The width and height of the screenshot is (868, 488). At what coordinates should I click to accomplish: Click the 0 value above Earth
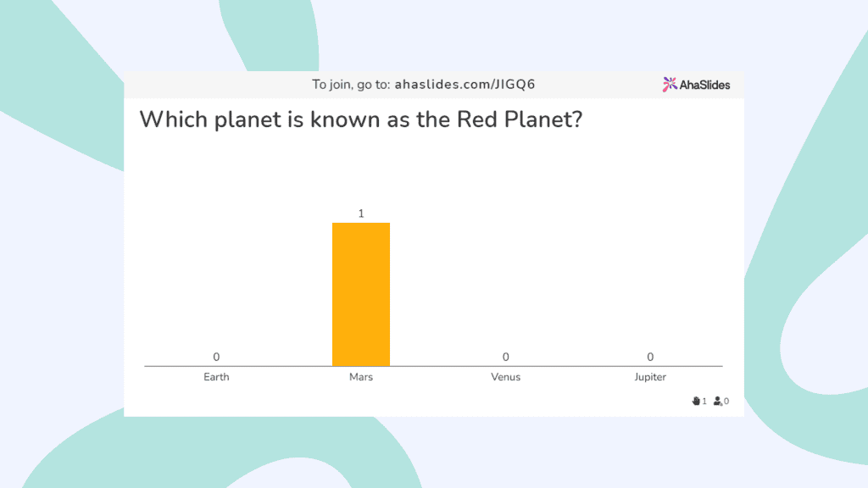tap(216, 357)
